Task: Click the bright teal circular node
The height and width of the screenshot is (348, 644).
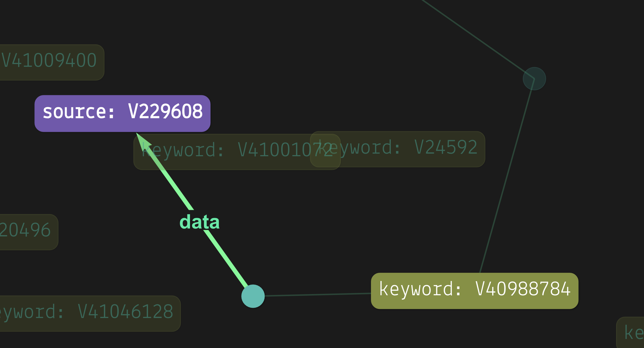Action: pos(253,296)
